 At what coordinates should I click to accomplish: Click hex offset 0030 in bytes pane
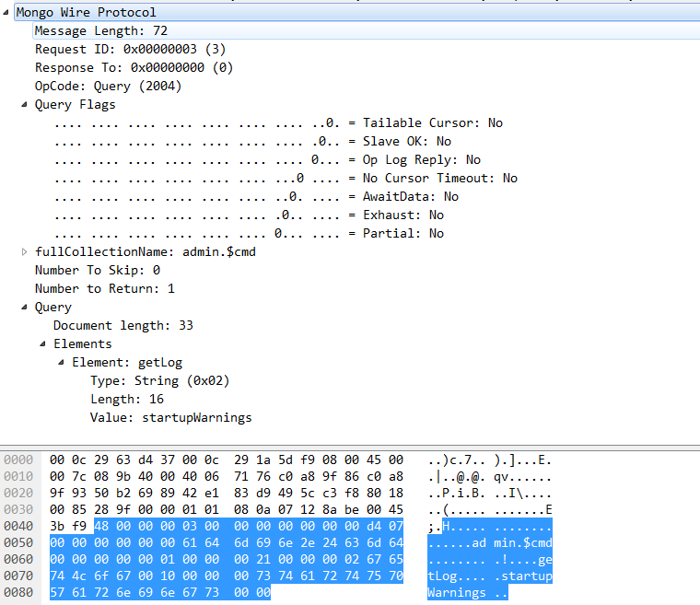(18, 509)
